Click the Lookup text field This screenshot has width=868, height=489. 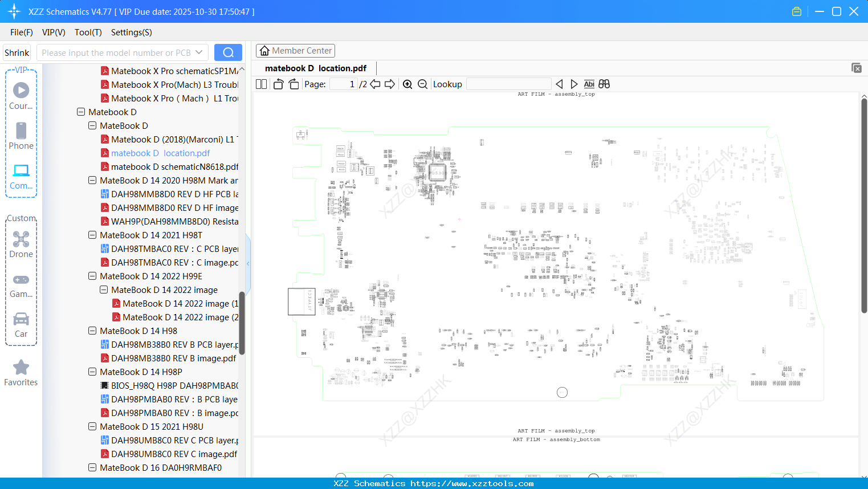(x=508, y=84)
